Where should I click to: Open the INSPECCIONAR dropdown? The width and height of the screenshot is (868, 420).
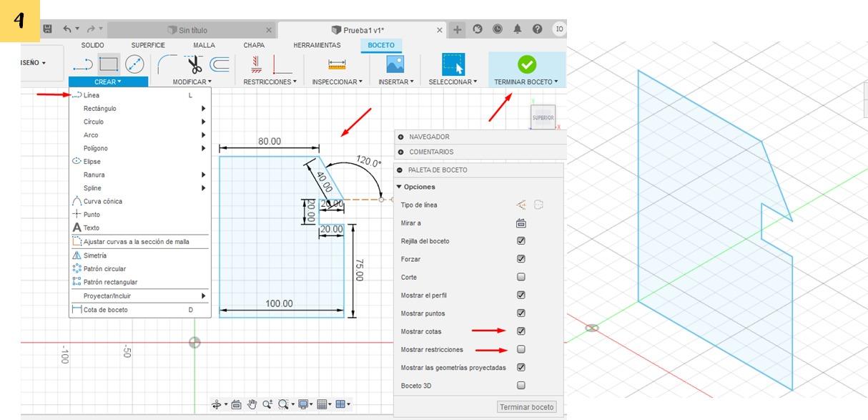click(x=337, y=82)
